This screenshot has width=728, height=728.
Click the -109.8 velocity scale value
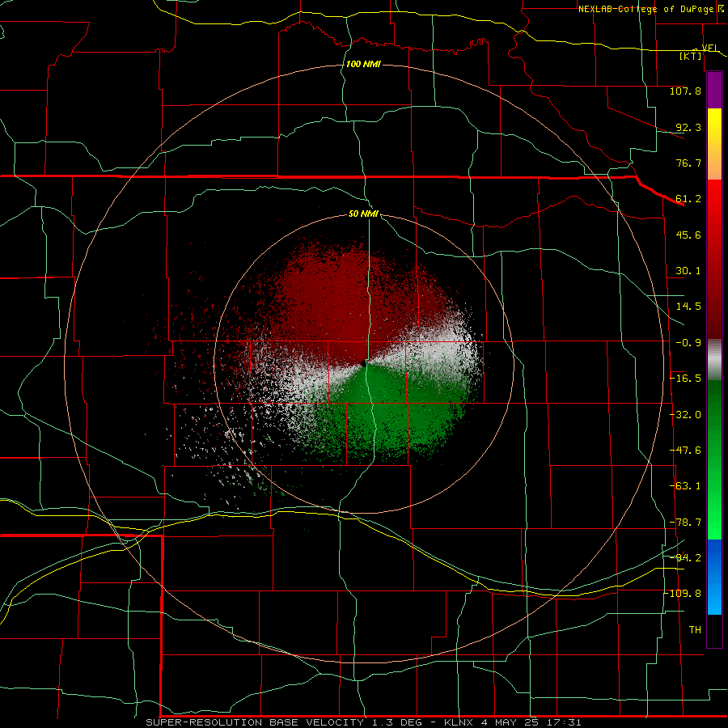click(x=683, y=594)
